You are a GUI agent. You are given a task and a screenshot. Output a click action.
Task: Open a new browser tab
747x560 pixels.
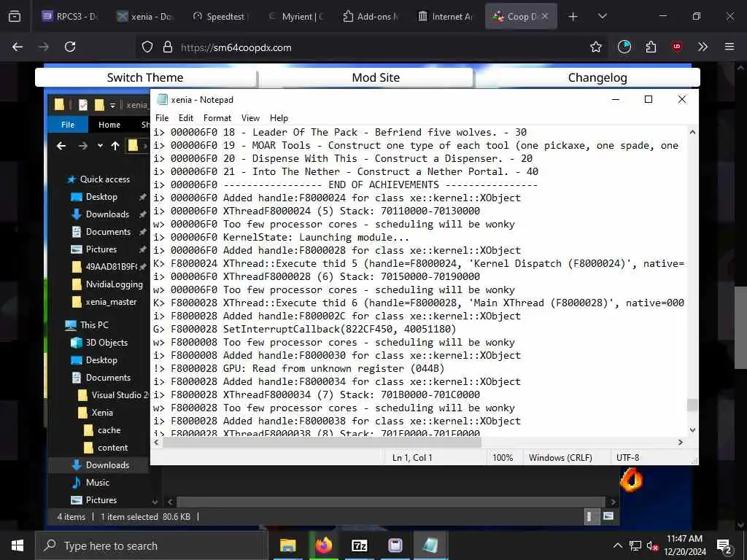[x=573, y=17]
